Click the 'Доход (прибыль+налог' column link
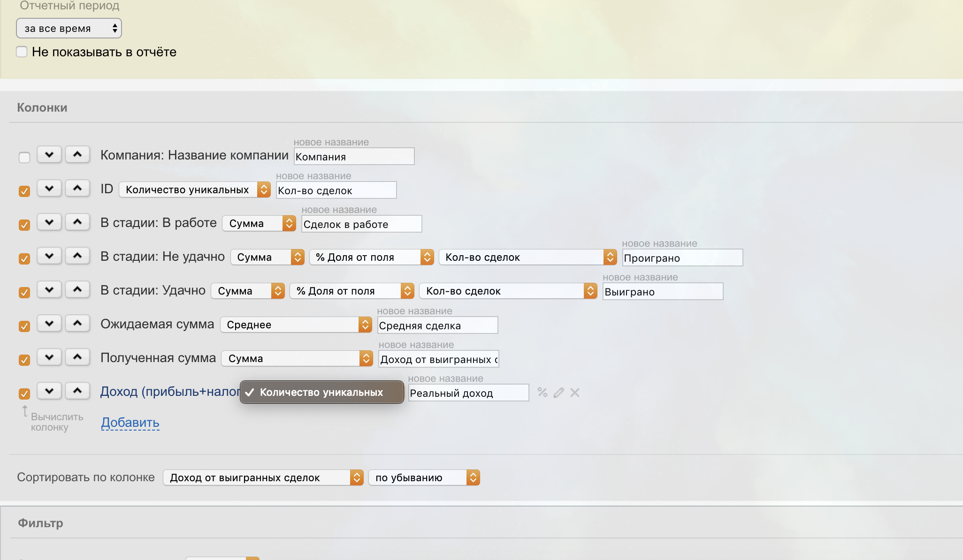The image size is (963, 560). tap(170, 391)
